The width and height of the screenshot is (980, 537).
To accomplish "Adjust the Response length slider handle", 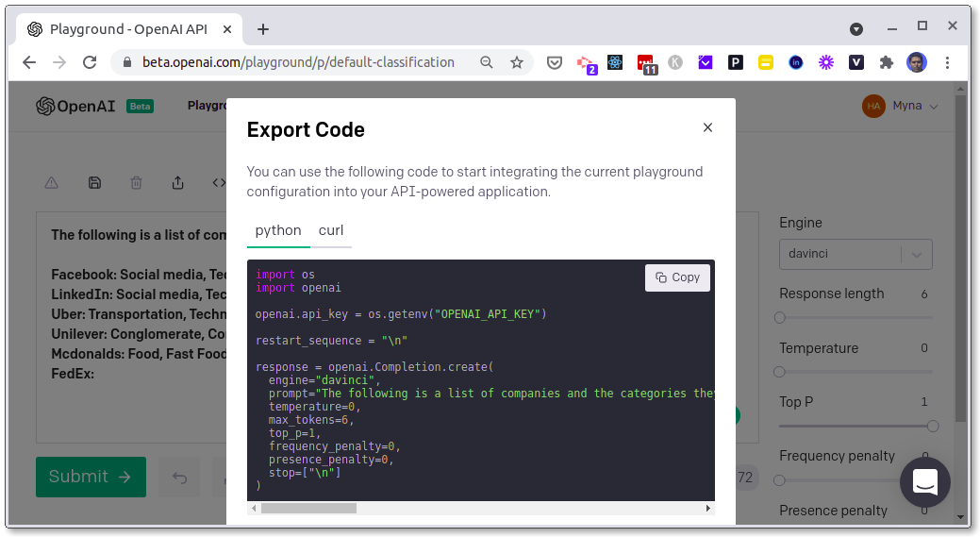I will (779, 317).
